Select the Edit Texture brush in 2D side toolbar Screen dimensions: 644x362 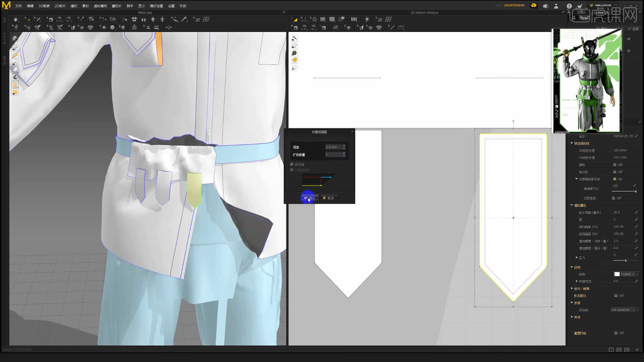click(294, 38)
